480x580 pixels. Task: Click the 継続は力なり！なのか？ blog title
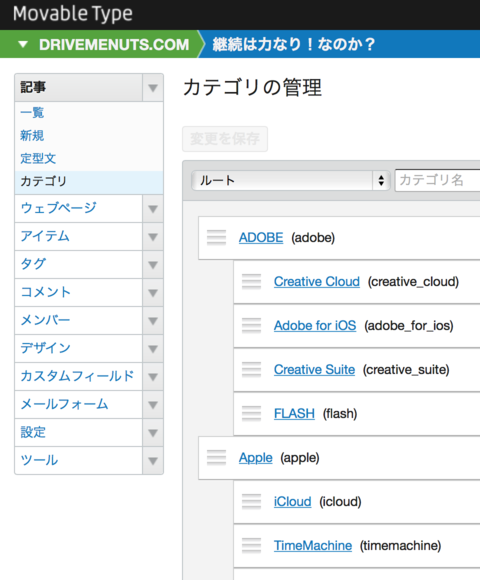pos(294,44)
